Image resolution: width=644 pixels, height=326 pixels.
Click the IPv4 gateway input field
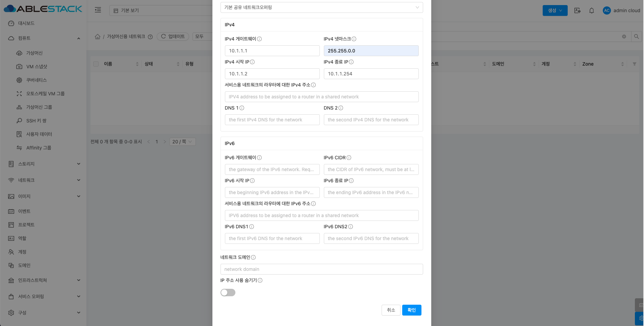(272, 51)
